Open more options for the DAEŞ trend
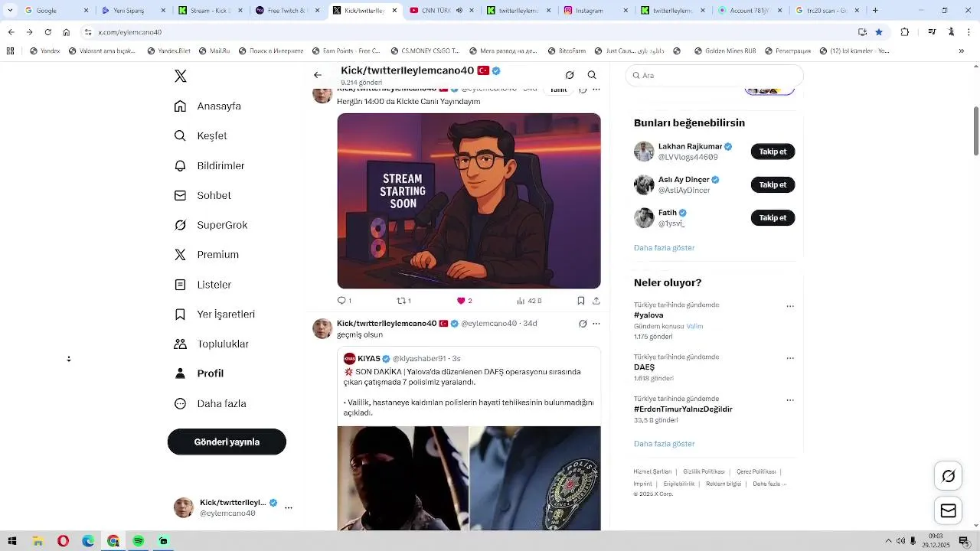 click(790, 358)
